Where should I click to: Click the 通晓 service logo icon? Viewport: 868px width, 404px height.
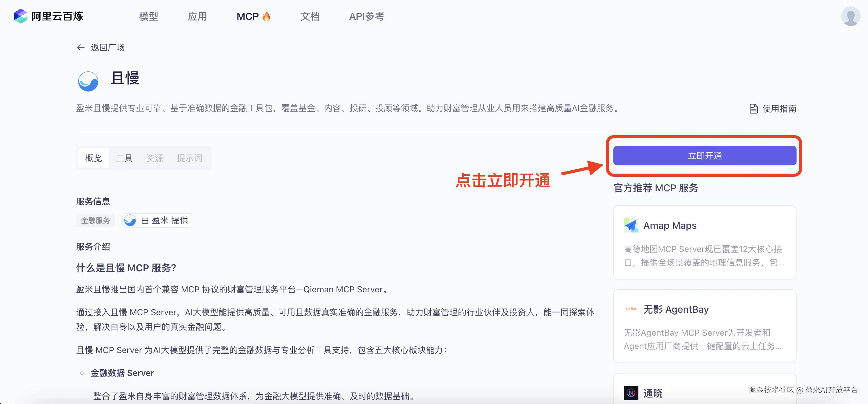[x=631, y=393]
